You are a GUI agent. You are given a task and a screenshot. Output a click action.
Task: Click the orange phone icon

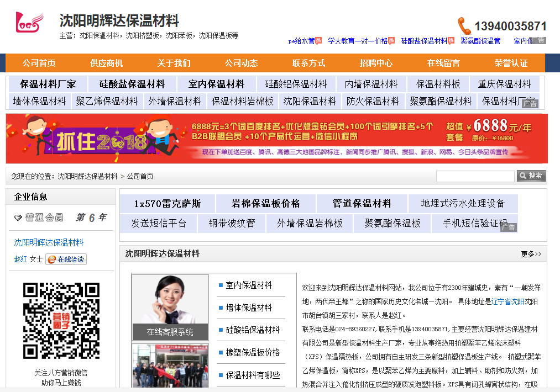coord(464,25)
